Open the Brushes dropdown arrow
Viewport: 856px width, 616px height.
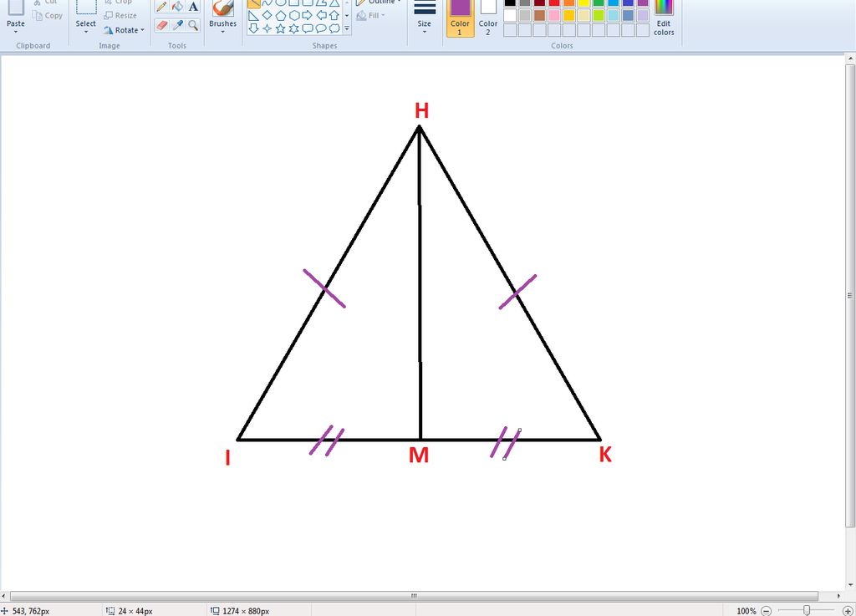pos(222,33)
